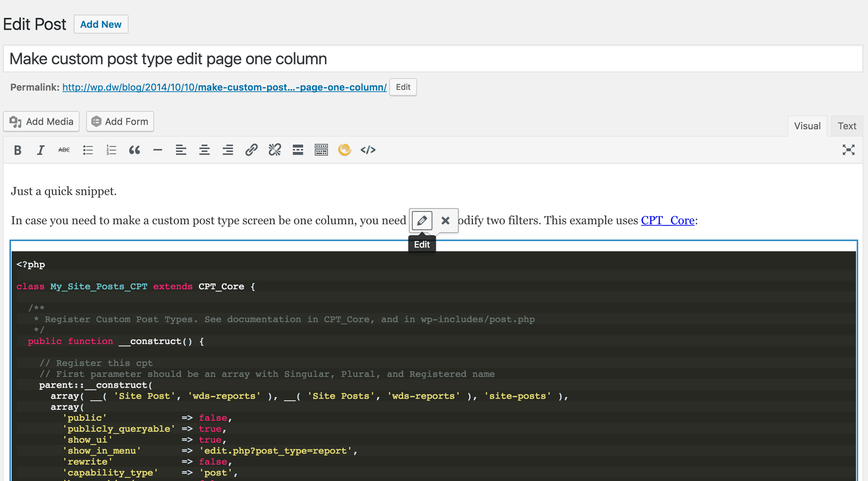Image resolution: width=868 pixels, height=481 pixels.
Task: Align text left
Action: click(181, 150)
